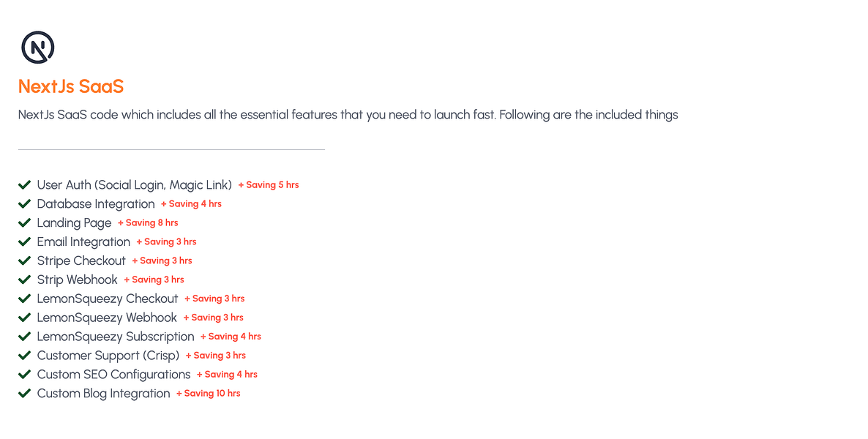868x439 pixels.
Task: Click the Saving 10 hrs label
Action: (x=209, y=394)
